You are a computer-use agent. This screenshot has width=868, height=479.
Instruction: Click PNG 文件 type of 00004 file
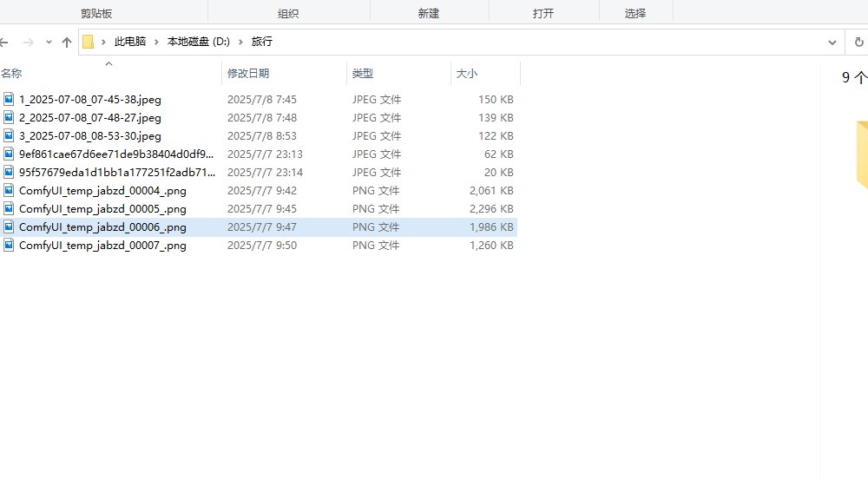tap(375, 191)
